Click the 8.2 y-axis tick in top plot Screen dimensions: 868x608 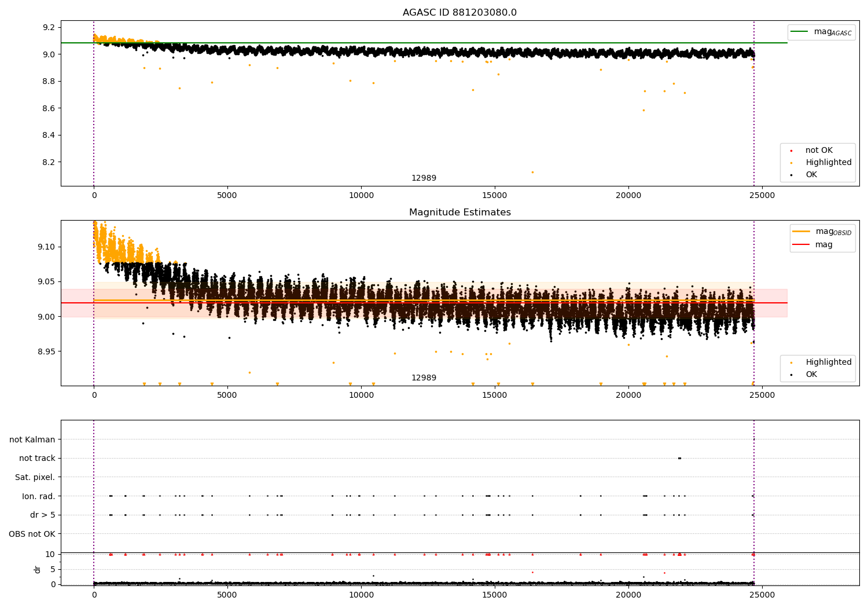(x=49, y=162)
